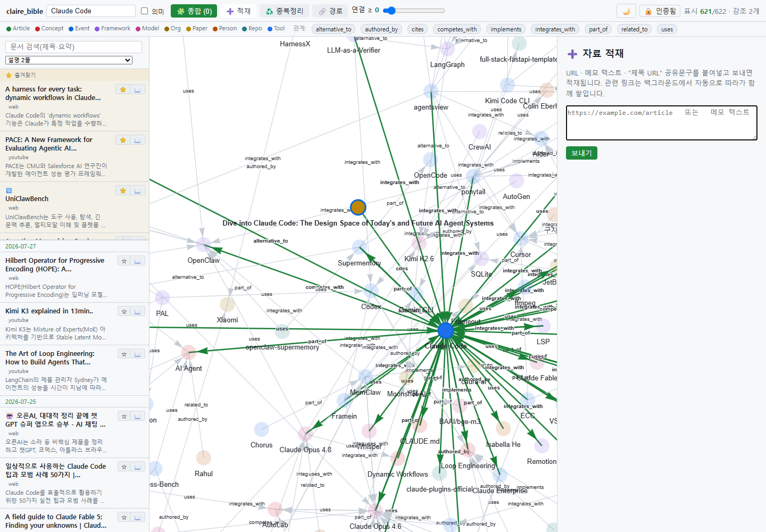Image resolution: width=766 pixels, height=532 pixels.
Task: Star 'The Art of Loop Engineering' entry
Action: click(x=124, y=354)
